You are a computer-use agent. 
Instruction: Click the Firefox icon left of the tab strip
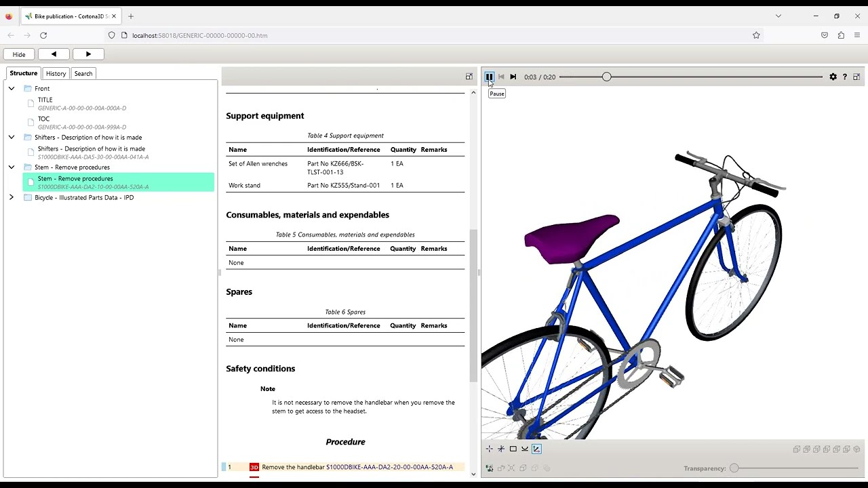(9, 16)
